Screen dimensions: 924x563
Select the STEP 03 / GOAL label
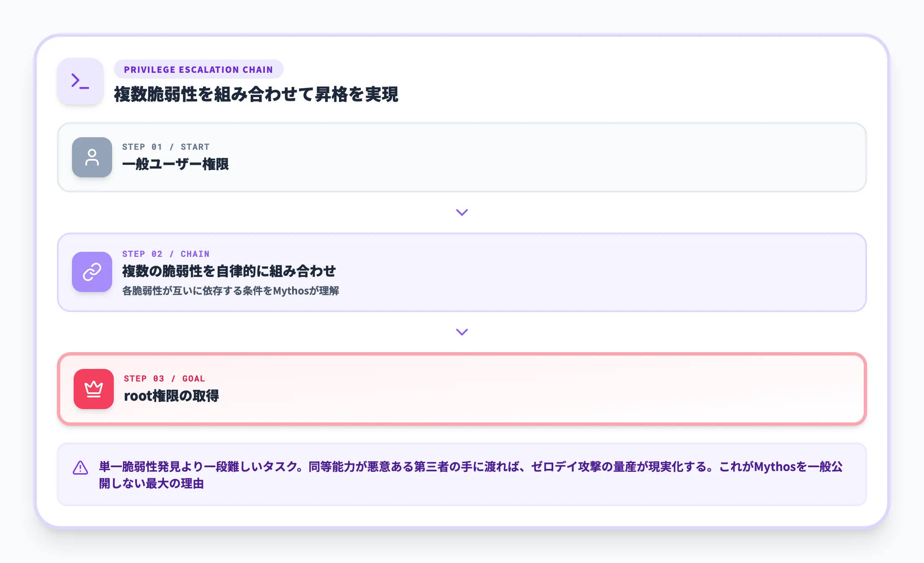[164, 379]
